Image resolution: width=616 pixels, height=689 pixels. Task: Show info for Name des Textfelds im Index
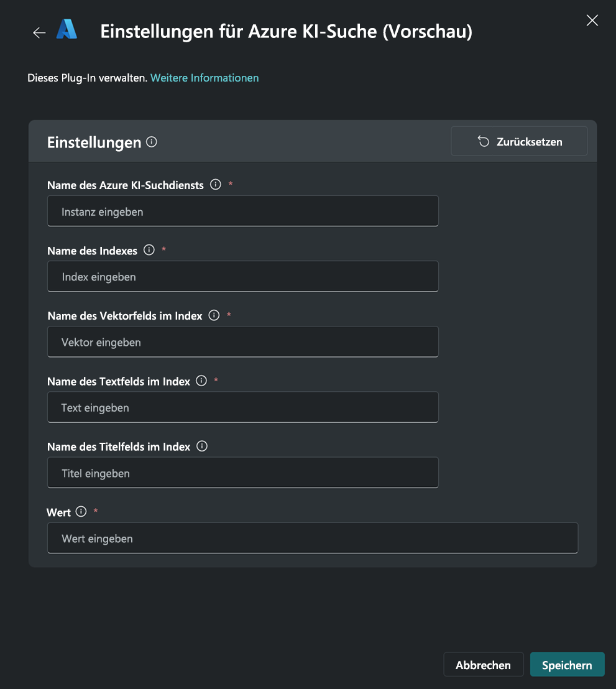coord(201,381)
